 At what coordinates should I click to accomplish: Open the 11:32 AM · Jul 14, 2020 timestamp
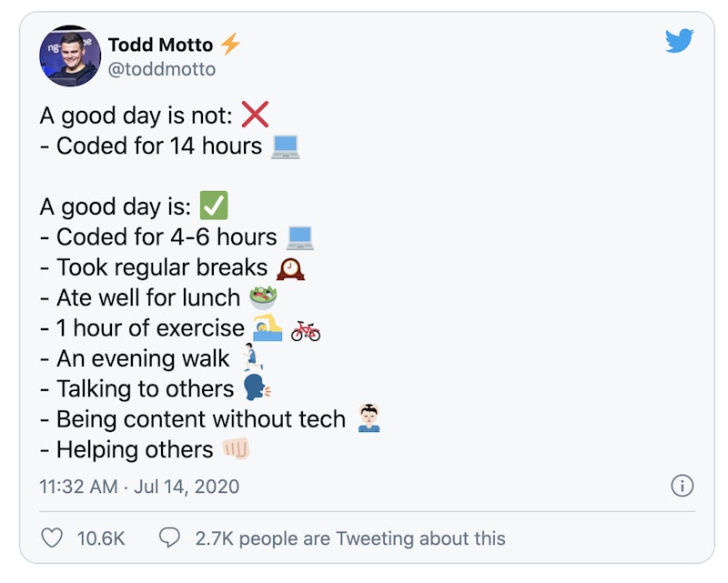[139, 487]
